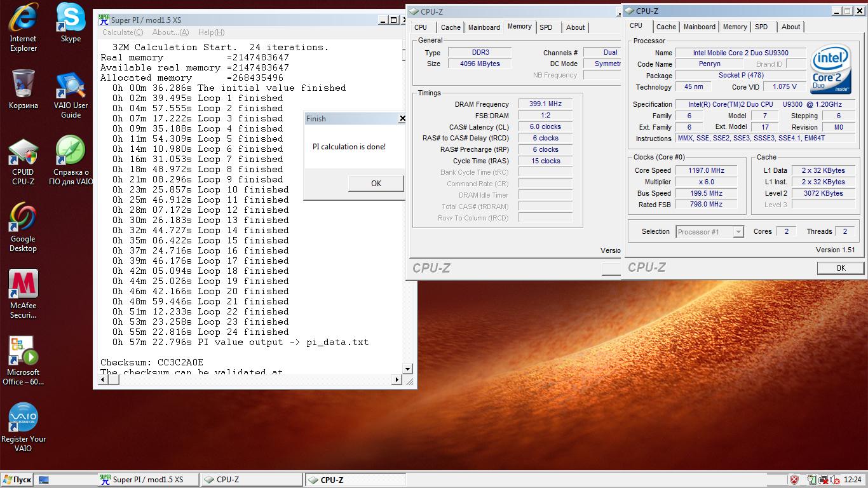Open Справка о ПО для VAIO icon
Screen dimensions: 868x488
coord(71,161)
